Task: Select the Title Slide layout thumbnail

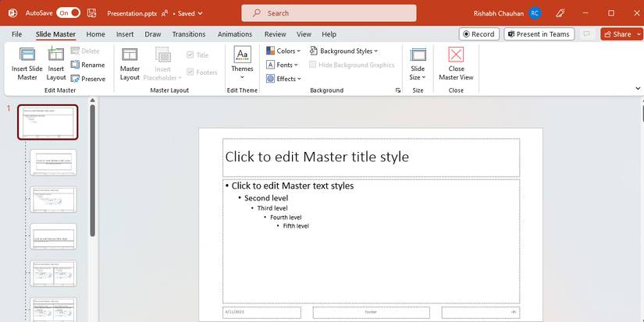Action: pyautogui.click(x=53, y=162)
